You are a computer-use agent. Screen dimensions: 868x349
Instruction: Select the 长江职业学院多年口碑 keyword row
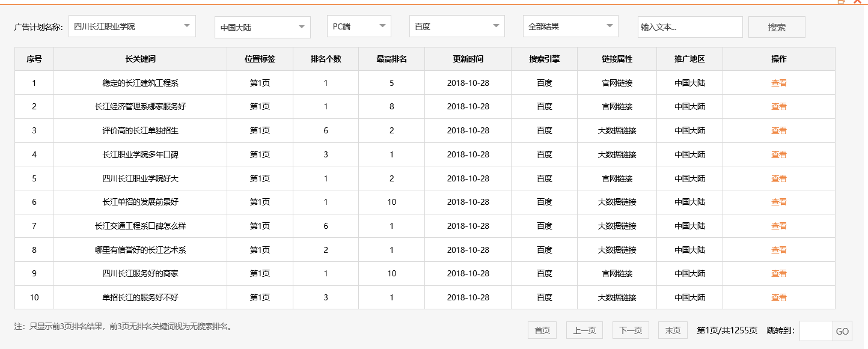pos(139,154)
